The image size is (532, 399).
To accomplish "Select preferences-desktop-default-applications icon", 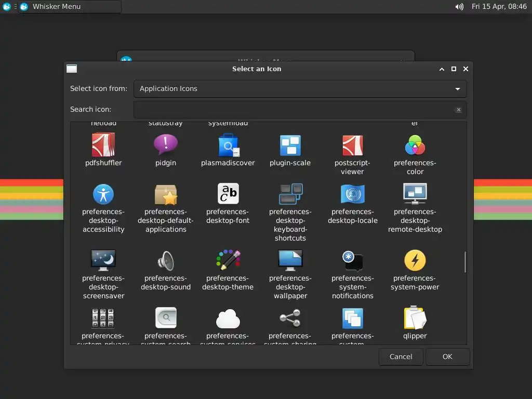I will (x=166, y=194).
